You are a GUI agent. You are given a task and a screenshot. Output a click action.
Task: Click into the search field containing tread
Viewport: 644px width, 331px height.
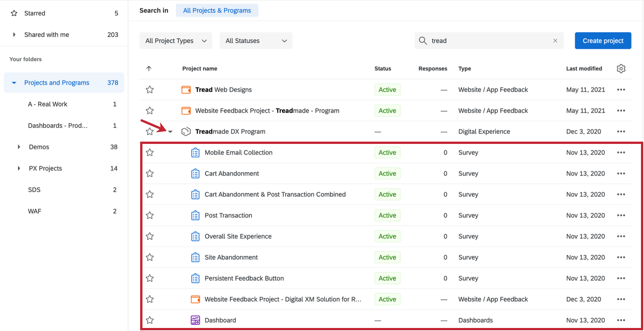coord(489,41)
